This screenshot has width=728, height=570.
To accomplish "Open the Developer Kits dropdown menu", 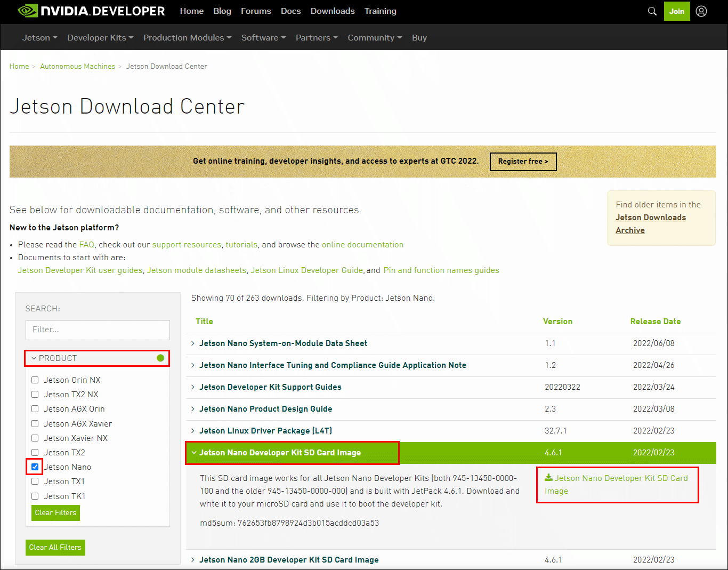I will pos(100,38).
